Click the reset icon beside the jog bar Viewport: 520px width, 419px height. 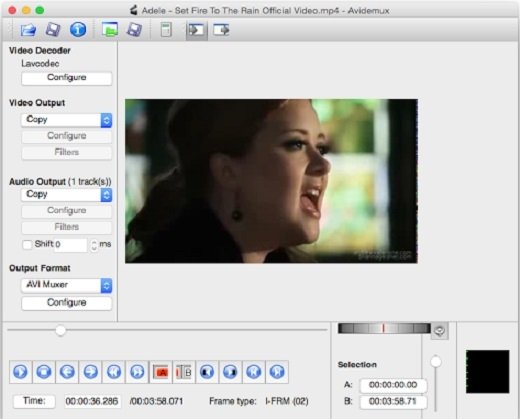[x=440, y=331]
